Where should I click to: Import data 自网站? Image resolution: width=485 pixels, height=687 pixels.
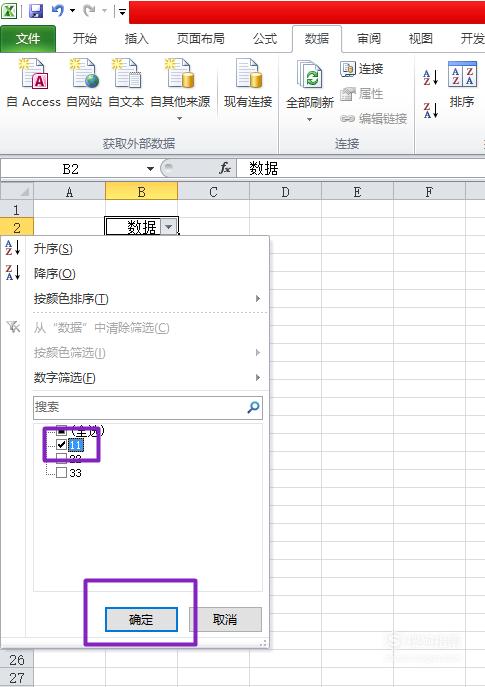[84, 83]
